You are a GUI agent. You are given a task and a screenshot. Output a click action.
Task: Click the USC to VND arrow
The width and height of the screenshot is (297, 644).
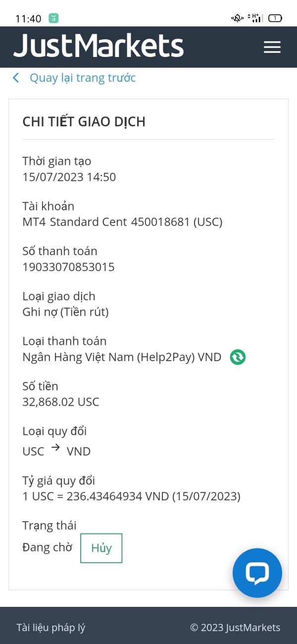click(56, 448)
